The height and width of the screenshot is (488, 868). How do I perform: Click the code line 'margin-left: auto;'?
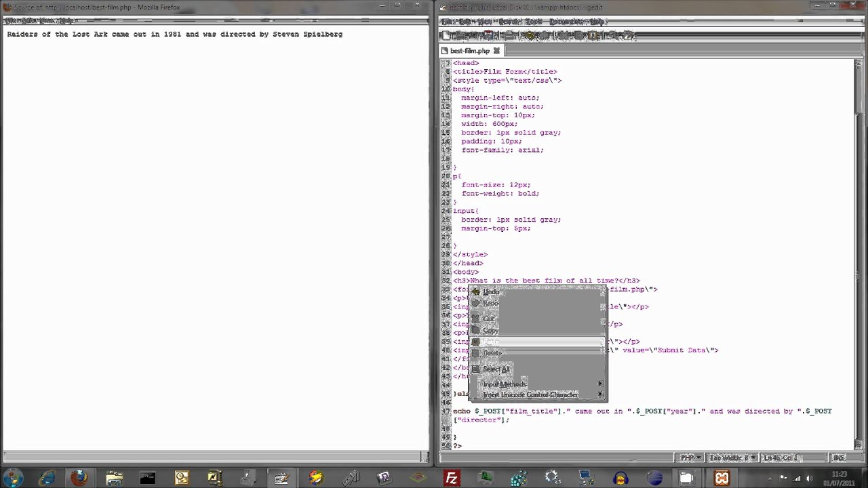(x=500, y=98)
